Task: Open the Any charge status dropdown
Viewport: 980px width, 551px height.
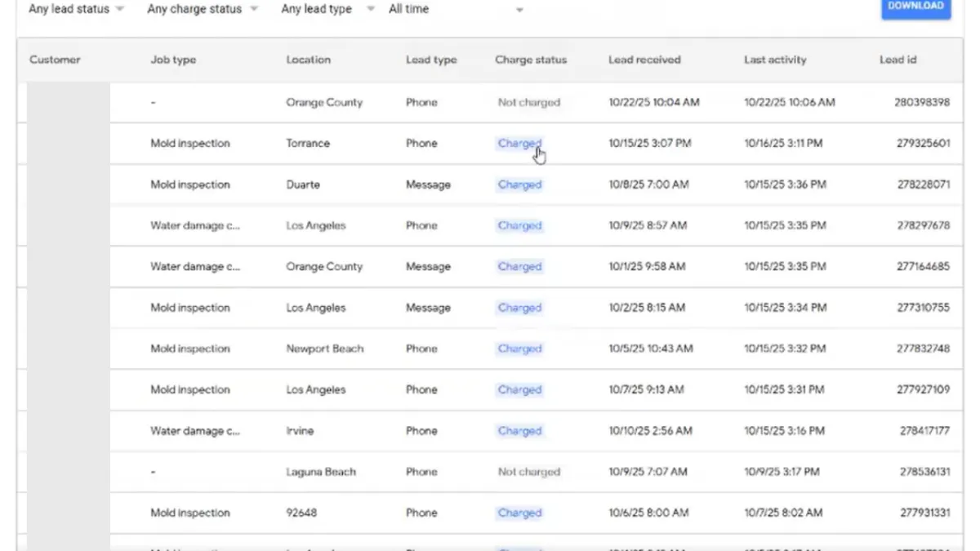Action: tap(202, 9)
